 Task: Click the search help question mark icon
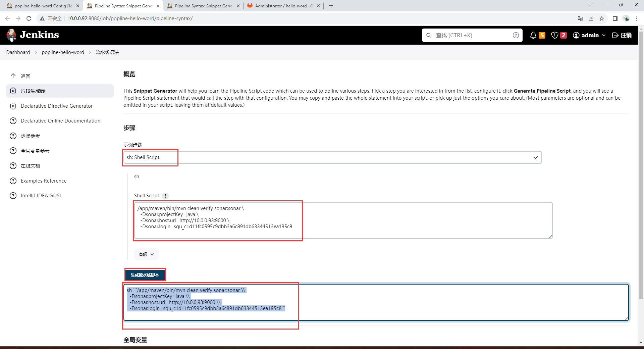coord(516,35)
